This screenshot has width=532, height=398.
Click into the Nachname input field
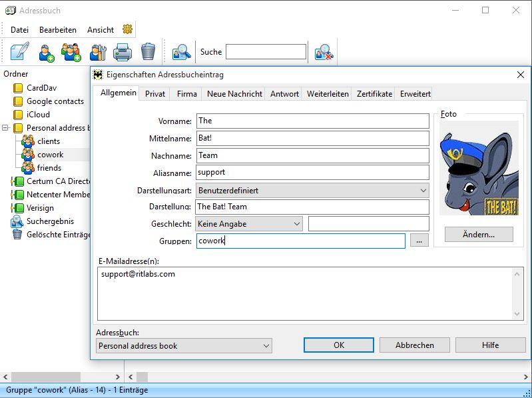(x=312, y=155)
